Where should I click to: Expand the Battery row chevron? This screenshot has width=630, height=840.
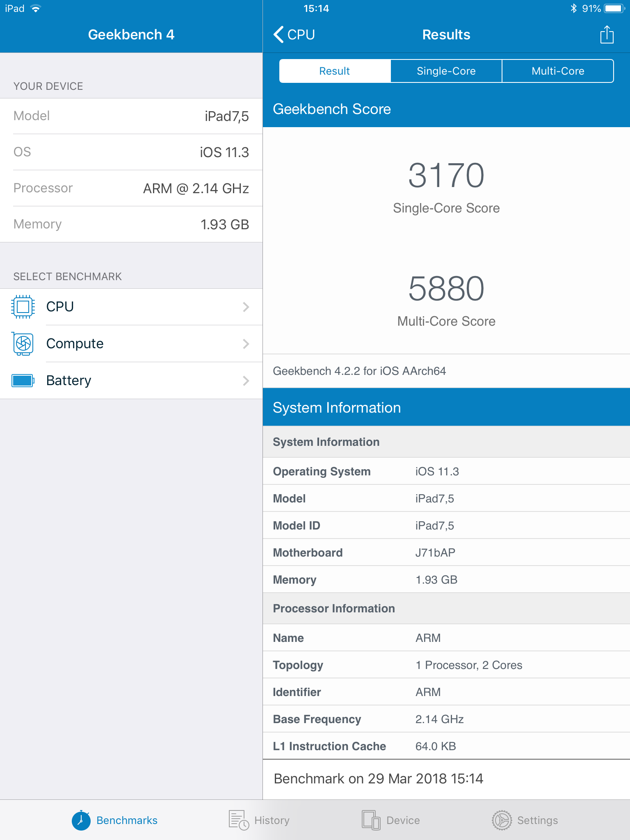[x=246, y=381]
